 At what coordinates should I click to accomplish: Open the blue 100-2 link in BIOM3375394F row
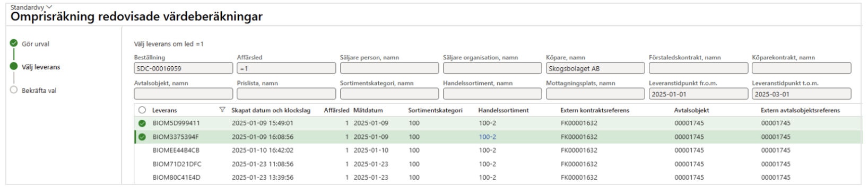(x=488, y=137)
